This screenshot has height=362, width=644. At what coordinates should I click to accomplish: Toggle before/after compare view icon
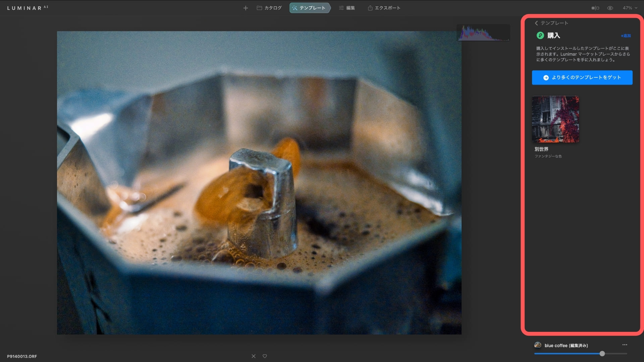595,8
